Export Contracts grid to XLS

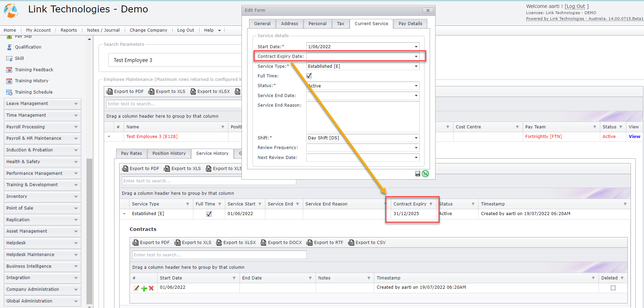click(193, 243)
